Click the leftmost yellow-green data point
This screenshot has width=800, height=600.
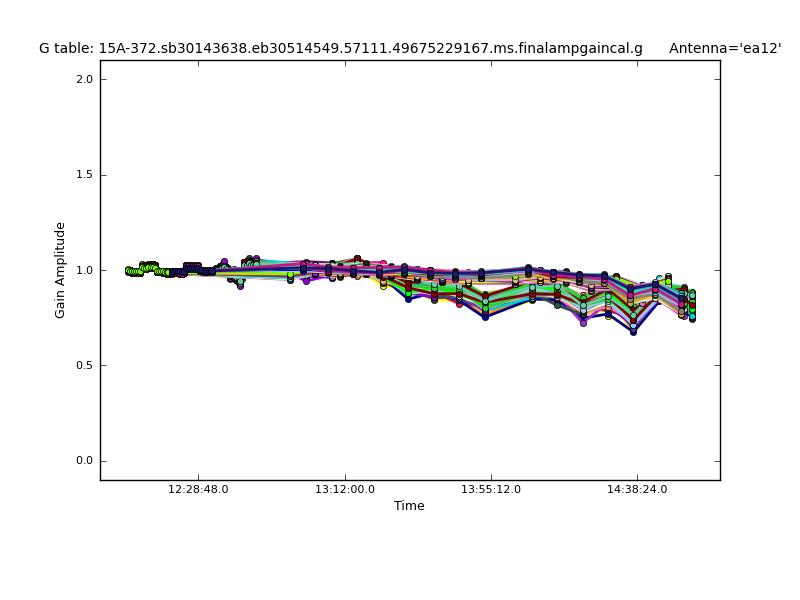point(128,270)
